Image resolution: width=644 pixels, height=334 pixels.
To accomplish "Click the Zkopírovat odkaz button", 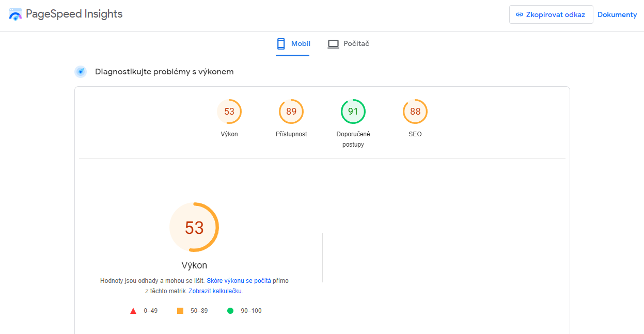I will pos(551,14).
